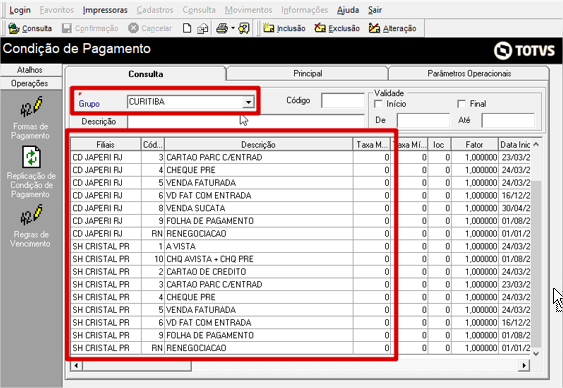Click the TOTVS logo

(525, 51)
